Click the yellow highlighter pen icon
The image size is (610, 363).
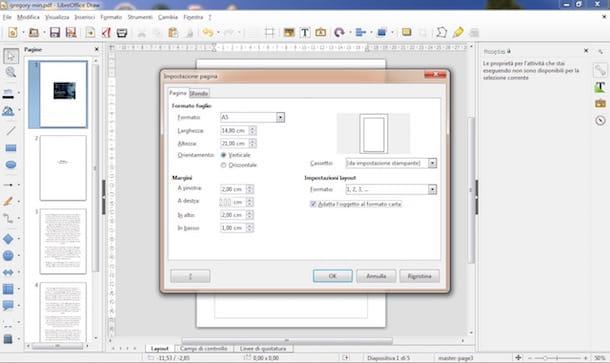(x=458, y=32)
